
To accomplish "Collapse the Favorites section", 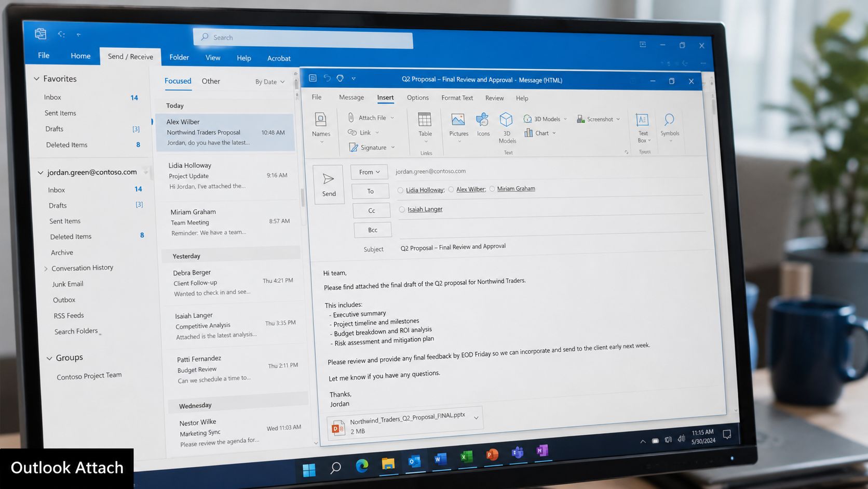I will [x=36, y=78].
